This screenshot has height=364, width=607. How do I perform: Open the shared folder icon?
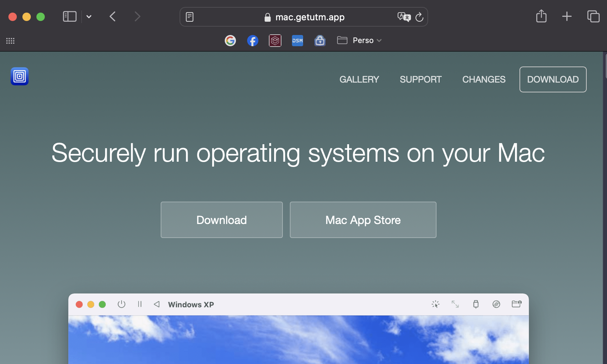tap(517, 304)
